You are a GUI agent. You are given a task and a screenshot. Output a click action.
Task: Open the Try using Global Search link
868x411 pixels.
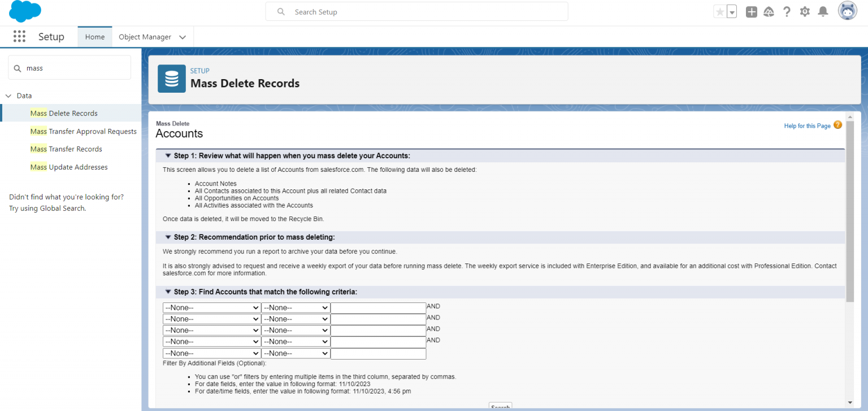(47, 208)
